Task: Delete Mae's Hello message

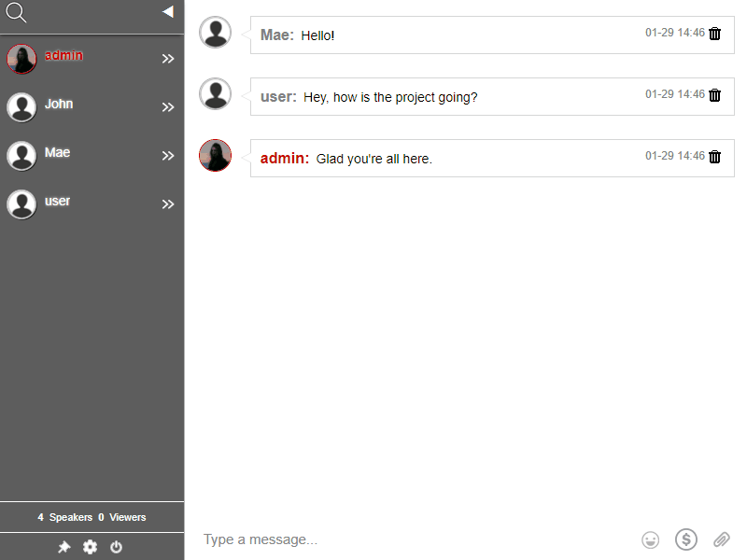Action: click(714, 34)
